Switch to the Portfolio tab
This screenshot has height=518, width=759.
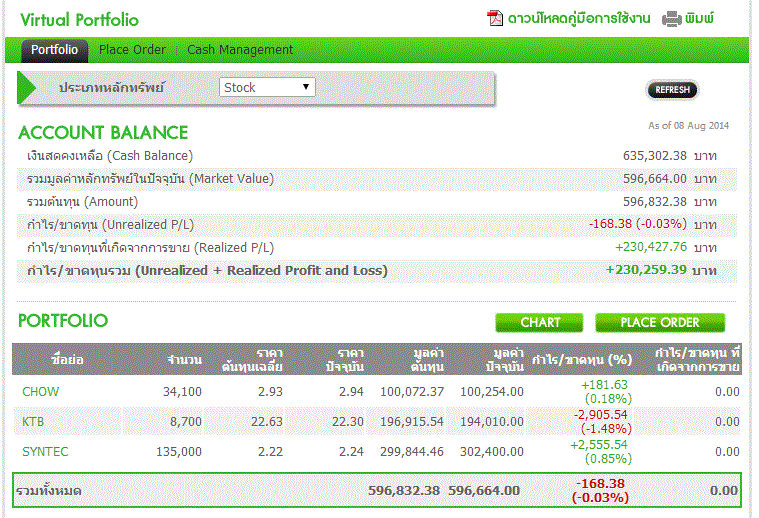click(x=54, y=50)
